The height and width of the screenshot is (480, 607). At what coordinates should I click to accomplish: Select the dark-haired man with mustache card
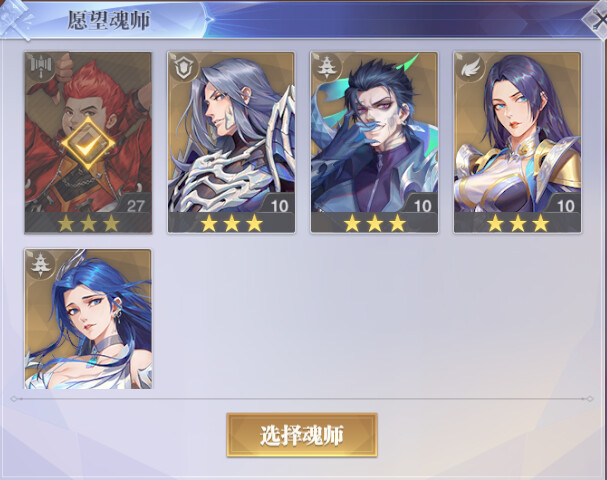coord(374,142)
